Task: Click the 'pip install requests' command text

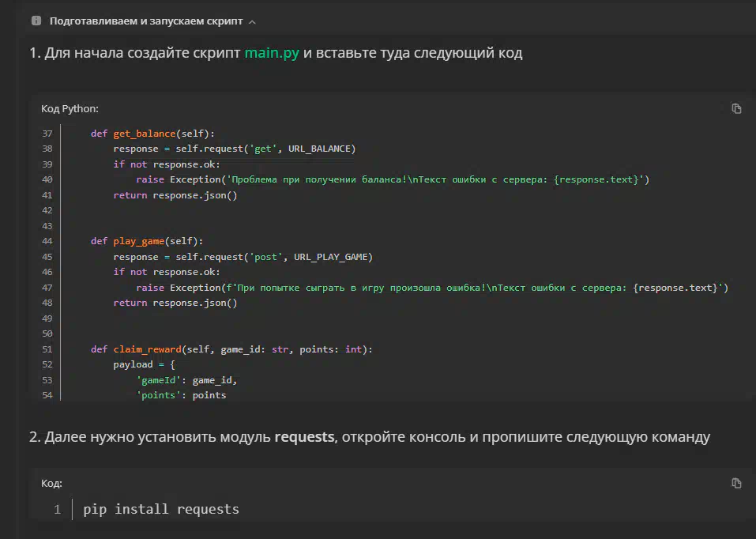Action: pos(161,509)
